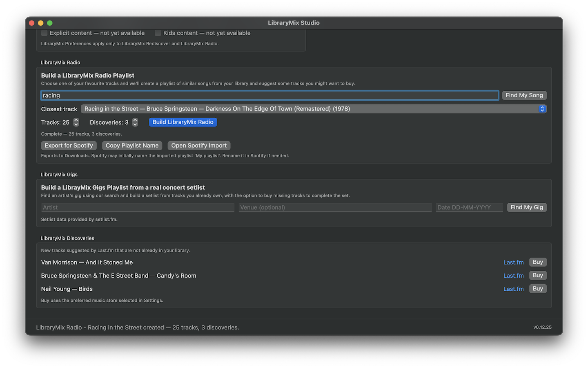Click Open Spotify Import
Viewport: 588px width, 368px height.
(x=199, y=146)
